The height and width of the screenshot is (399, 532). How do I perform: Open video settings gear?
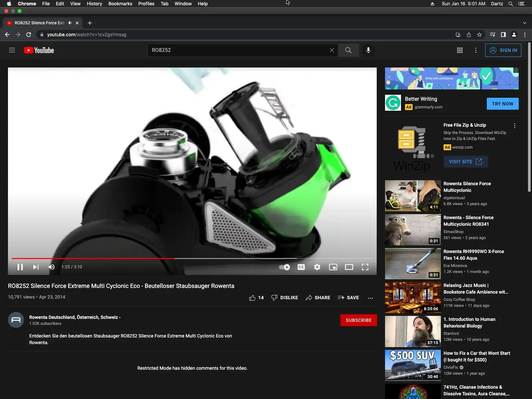317,267
